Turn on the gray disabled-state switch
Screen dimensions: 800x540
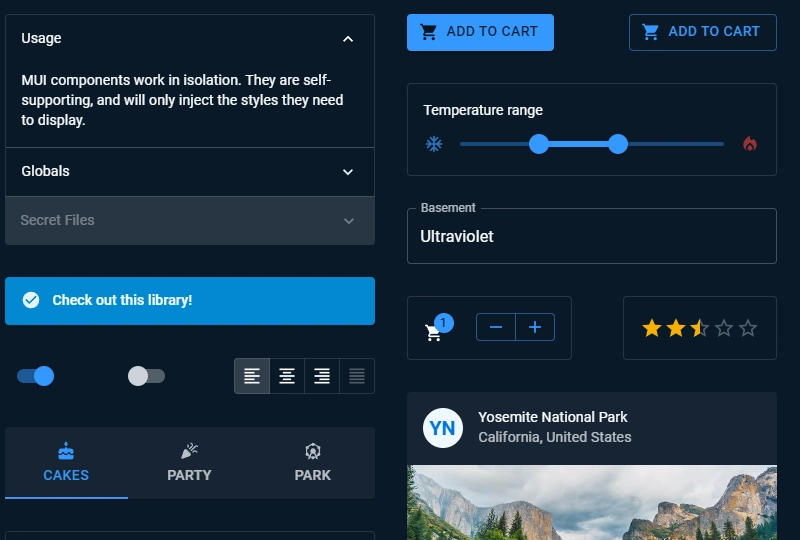(146, 376)
